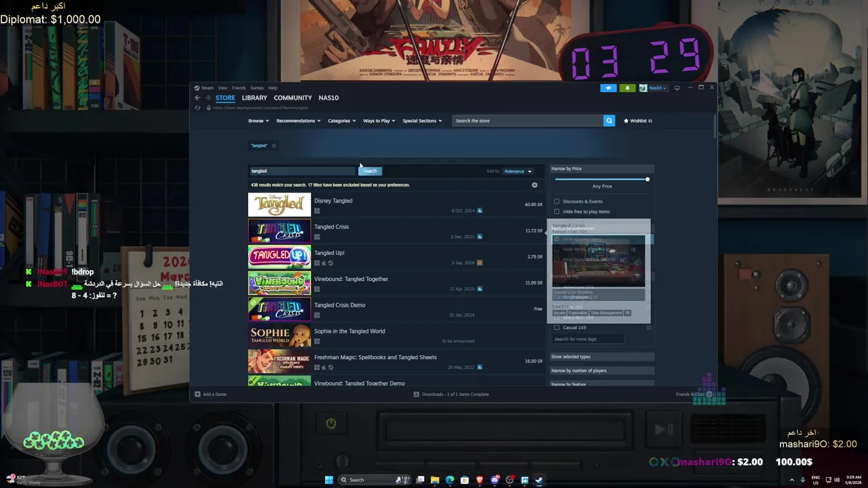
Task: Click the "tangled" search term input
Action: tap(302, 171)
